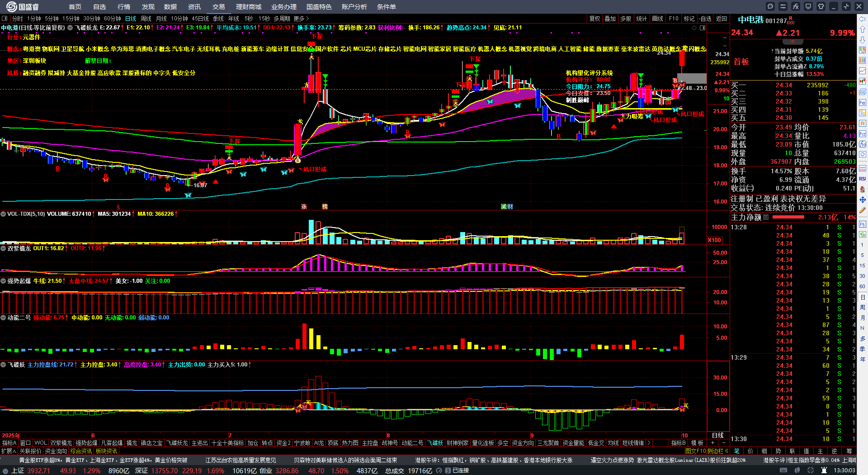Viewport: 868px width, 475px height.
Task: Open the 叠加 overlay menu
Action: pos(610,19)
